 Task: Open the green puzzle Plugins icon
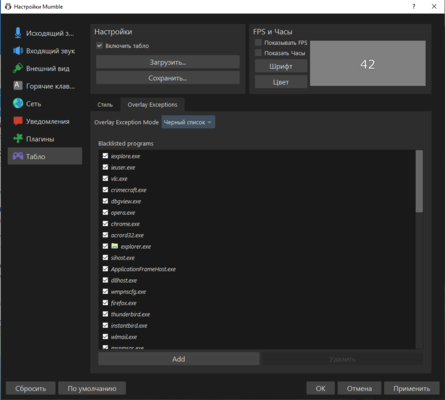coord(18,139)
